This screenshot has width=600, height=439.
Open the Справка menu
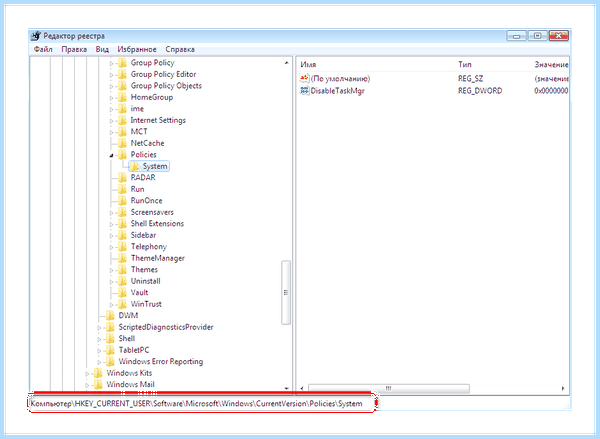pyautogui.click(x=180, y=49)
